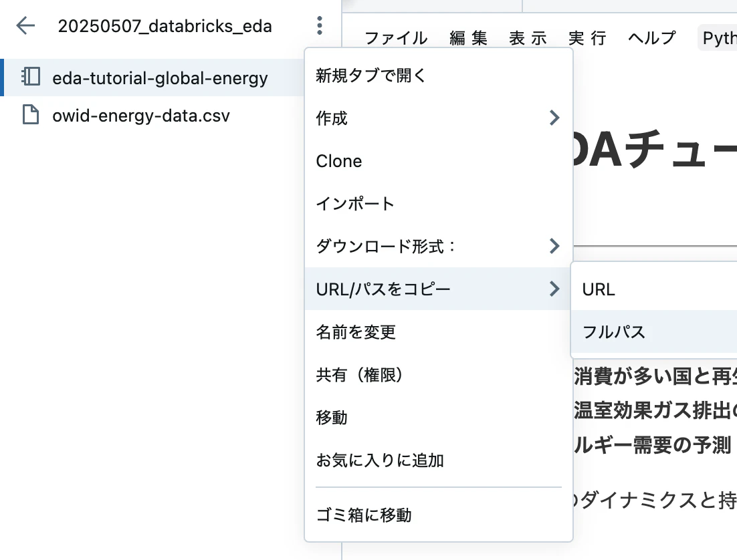Select Clone from the context menu

438,160
